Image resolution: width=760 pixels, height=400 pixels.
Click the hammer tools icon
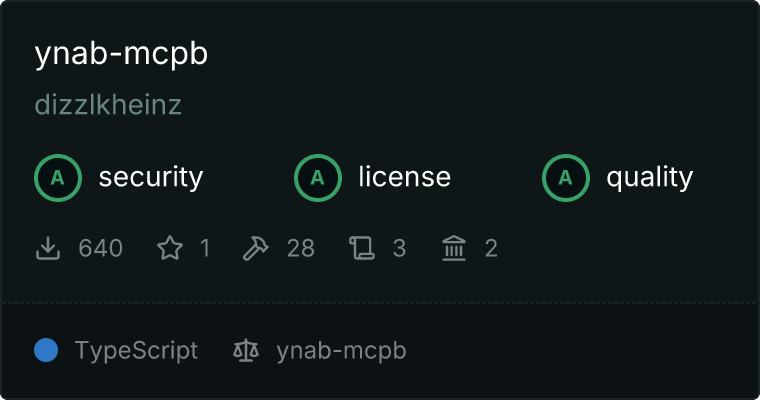(255, 248)
